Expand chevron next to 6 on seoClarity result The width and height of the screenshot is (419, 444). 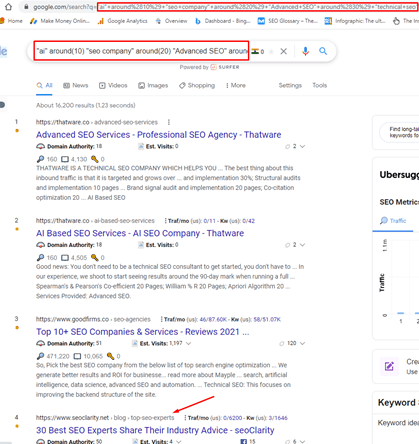click(x=302, y=442)
